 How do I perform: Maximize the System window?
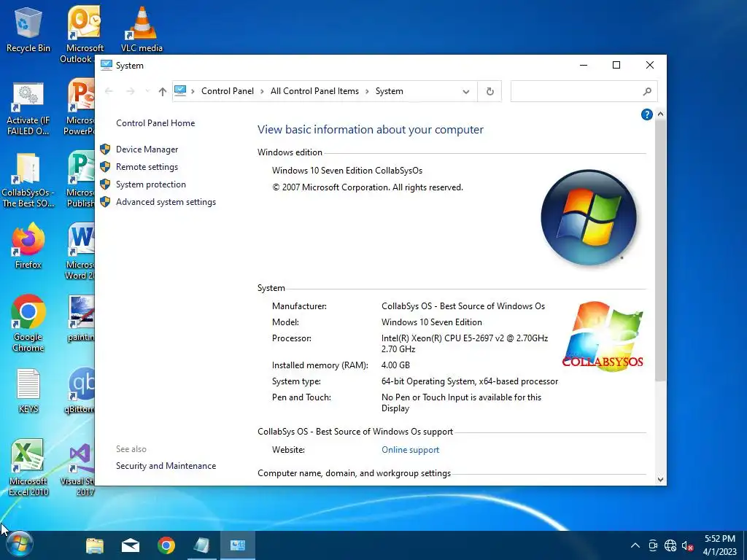tap(616, 65)
